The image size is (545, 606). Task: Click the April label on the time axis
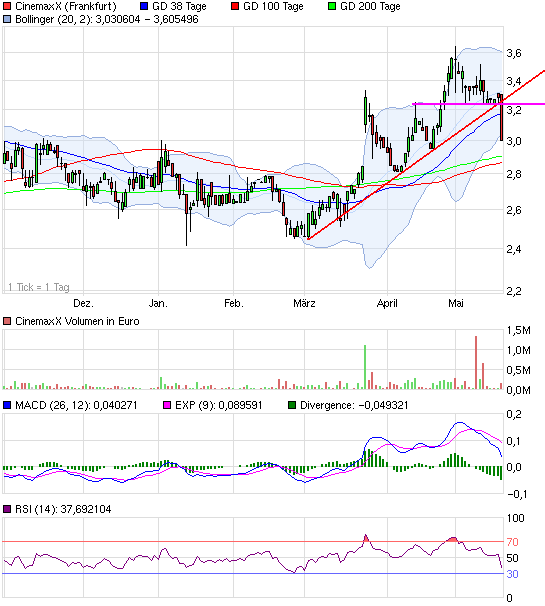tap(387, 303)
